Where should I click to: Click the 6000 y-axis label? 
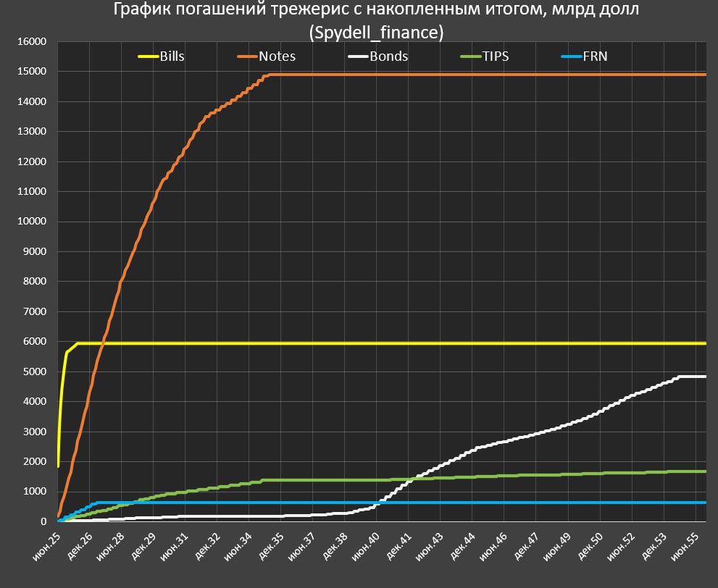(x=35, y=341)
